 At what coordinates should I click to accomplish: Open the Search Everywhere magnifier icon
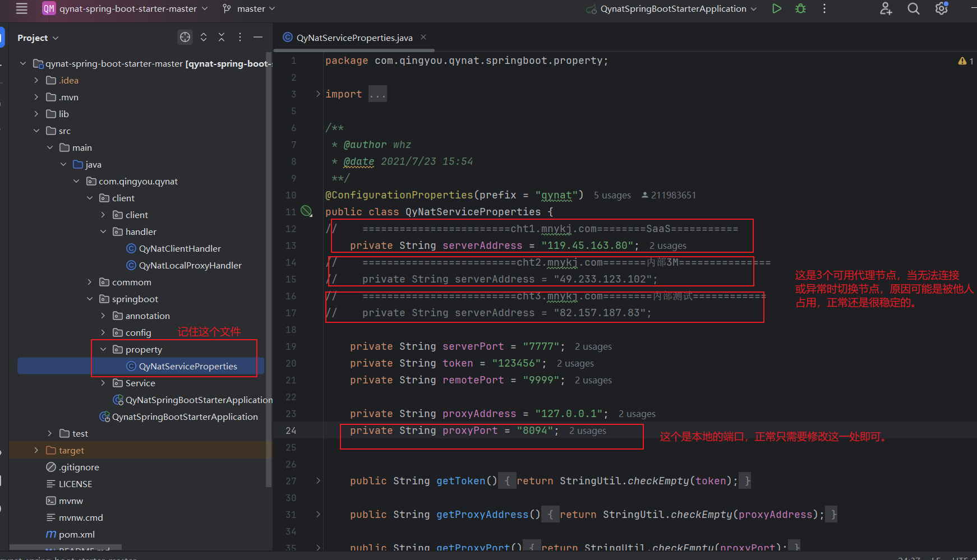pyautogui.click(x=914, y=9)
